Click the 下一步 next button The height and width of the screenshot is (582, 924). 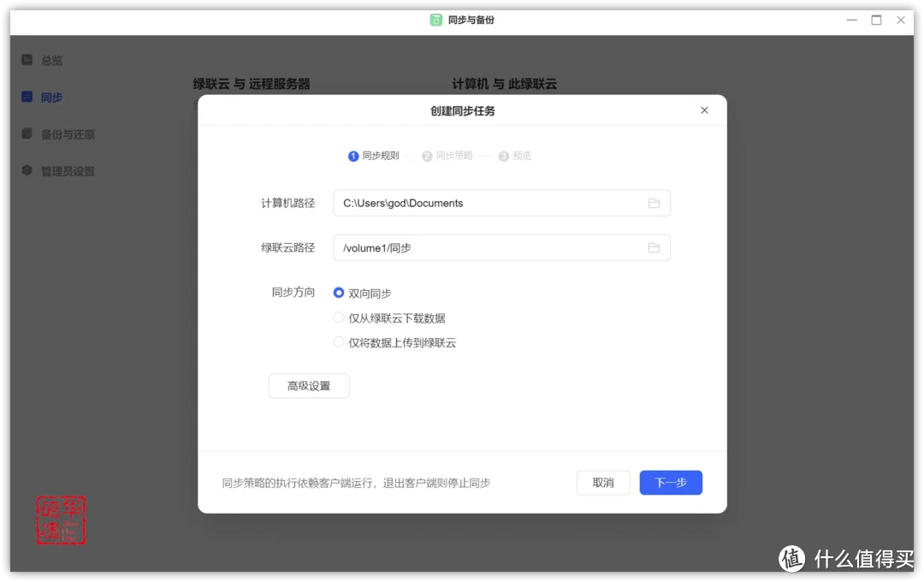point(671,483)
